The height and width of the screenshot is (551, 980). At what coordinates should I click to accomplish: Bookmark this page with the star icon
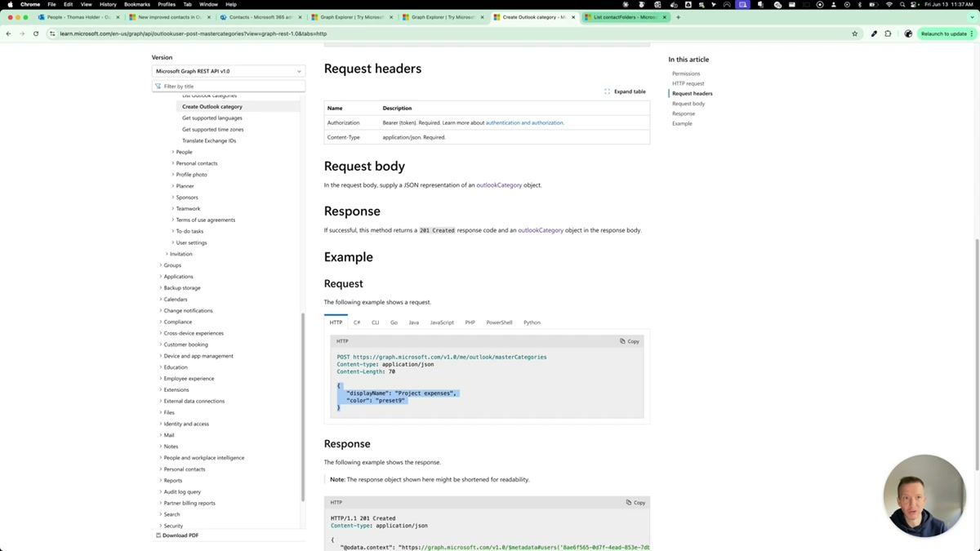[854, 33]
